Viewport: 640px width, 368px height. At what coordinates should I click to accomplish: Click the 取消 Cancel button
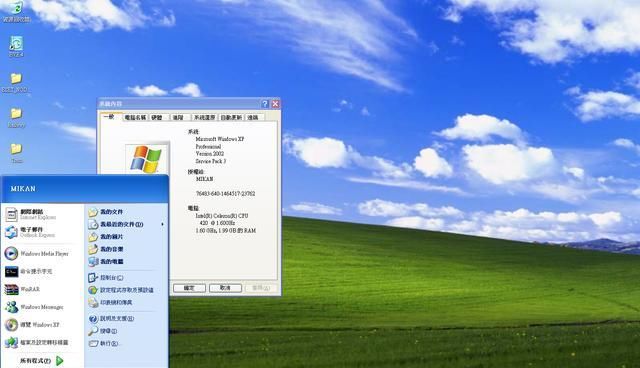pyautogui.click(x=225, y=288)
